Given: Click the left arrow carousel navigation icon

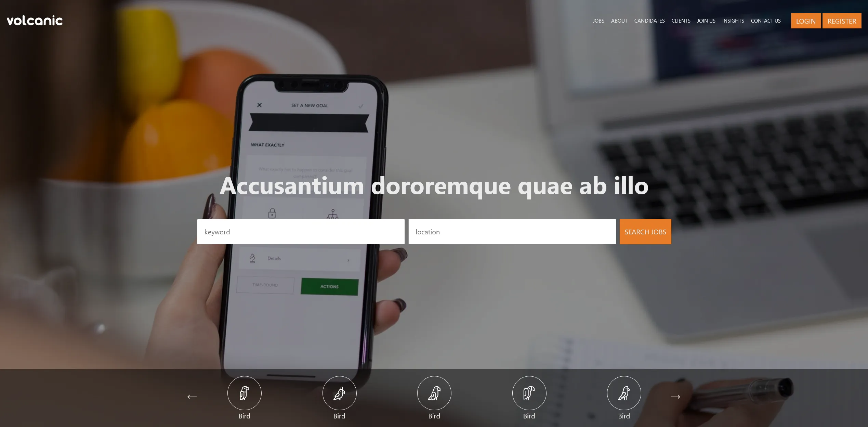Looking at the screenshot, I should click(x=193, y=397).
